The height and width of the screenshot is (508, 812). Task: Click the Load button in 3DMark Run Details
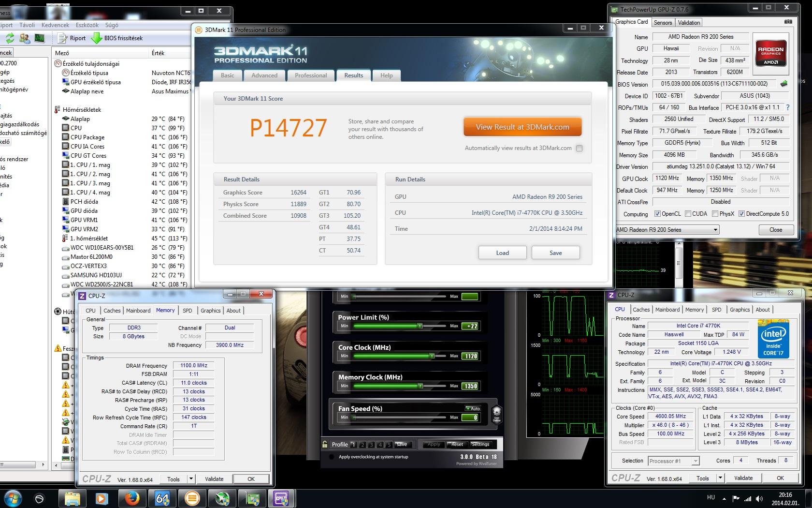click(x=503, y=253)
